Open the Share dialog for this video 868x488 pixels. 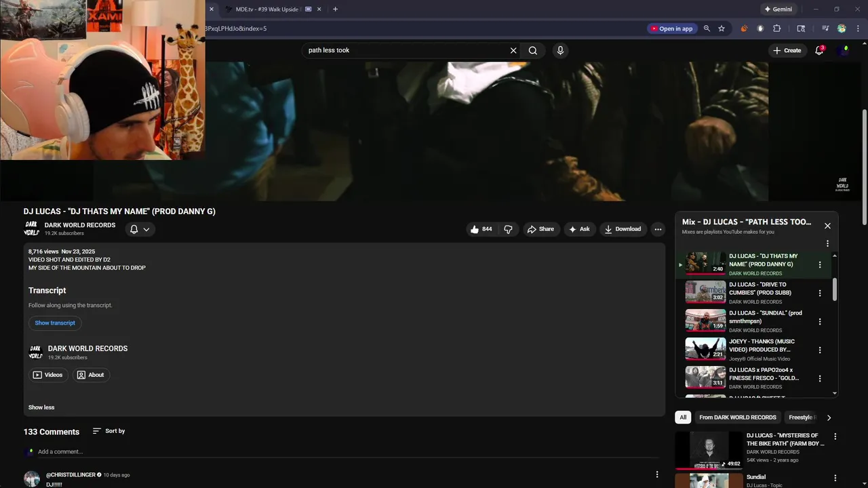tap(540, 229)
